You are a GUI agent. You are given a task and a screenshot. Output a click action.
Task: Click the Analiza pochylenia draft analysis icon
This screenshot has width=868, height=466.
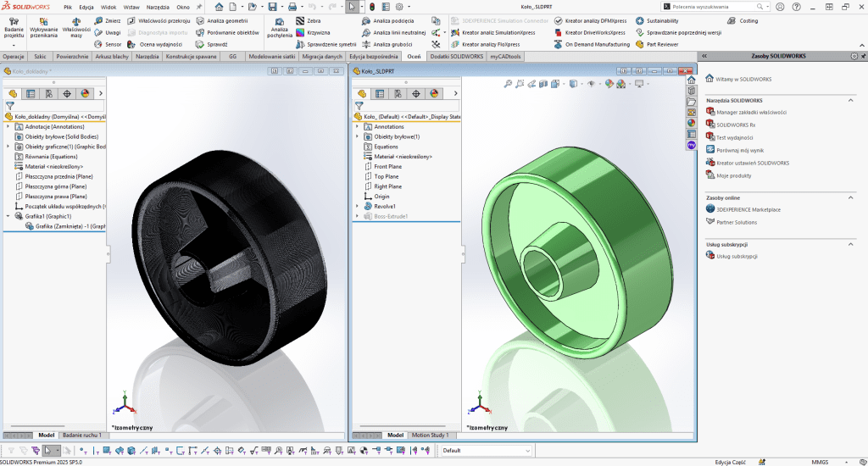click(x=279, y=25)
